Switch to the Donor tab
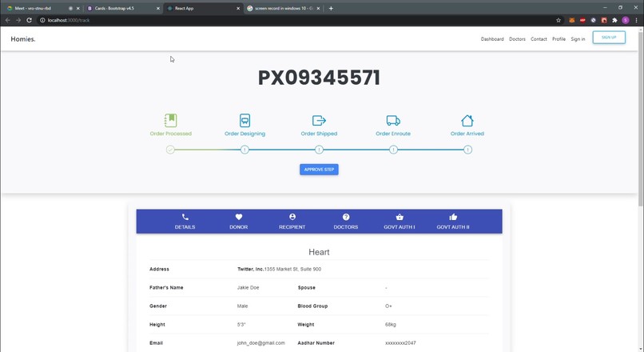The width and height of the screenshot is (644, 352). (239, 222)
